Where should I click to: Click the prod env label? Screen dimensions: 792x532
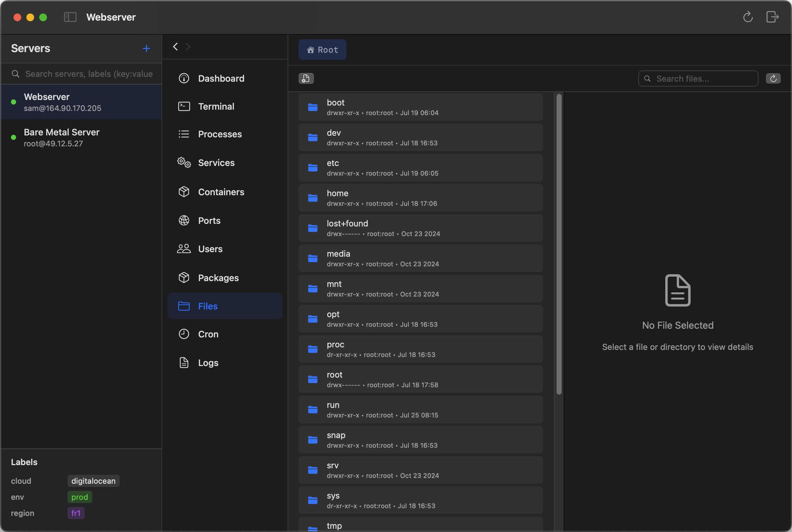pos(80,497)
